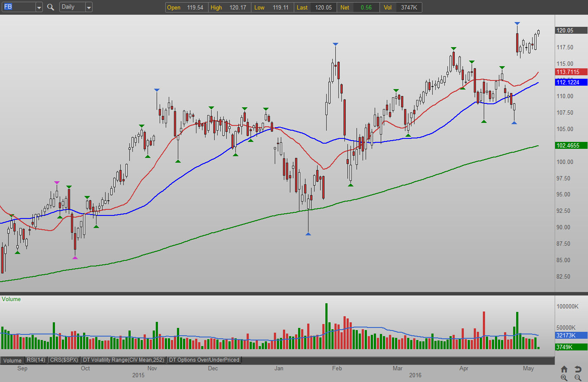The image size is (588, 382).
Task: Switch to DT Options Over/UnderPriced tab
Action: 204,360
